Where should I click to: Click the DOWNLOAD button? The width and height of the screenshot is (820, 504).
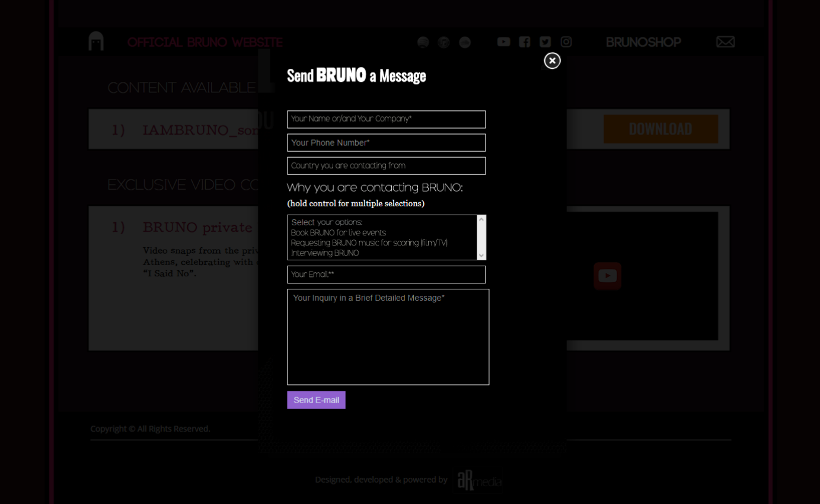tap(660, 129)
